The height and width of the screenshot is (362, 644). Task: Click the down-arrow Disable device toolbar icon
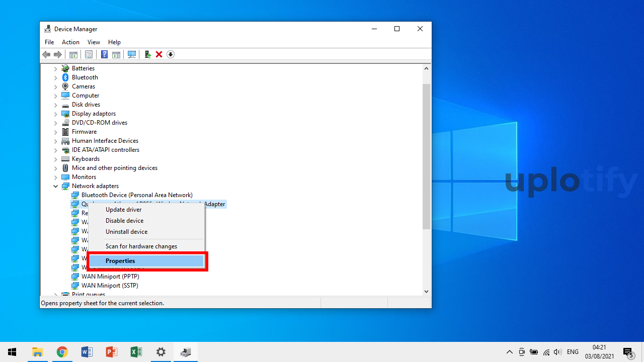(171, 54)
